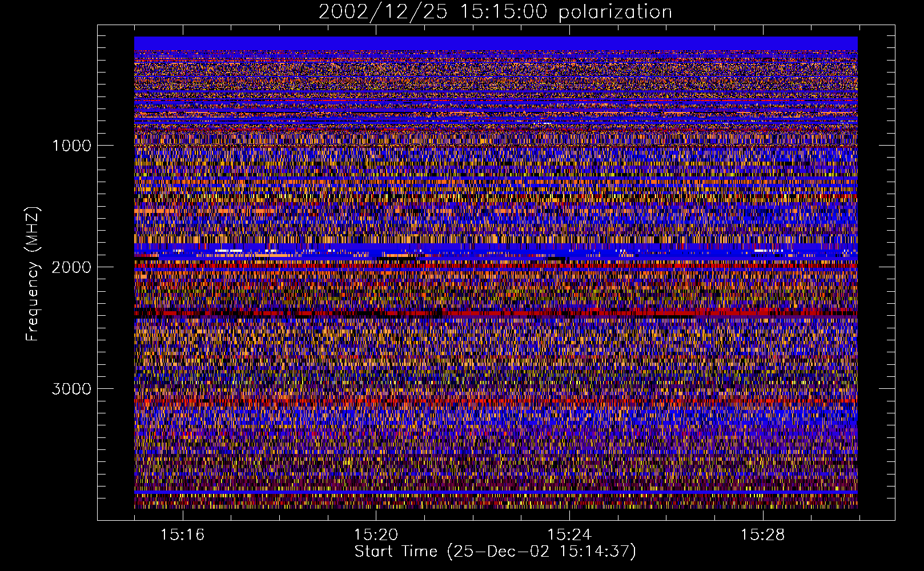Select the 3000 frequency axis label

click(71, 389)
